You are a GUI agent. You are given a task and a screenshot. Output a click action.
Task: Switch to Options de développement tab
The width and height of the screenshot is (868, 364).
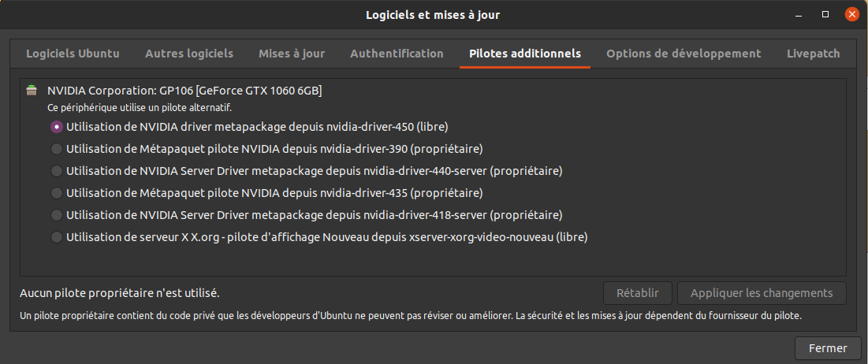pos(684,54)
